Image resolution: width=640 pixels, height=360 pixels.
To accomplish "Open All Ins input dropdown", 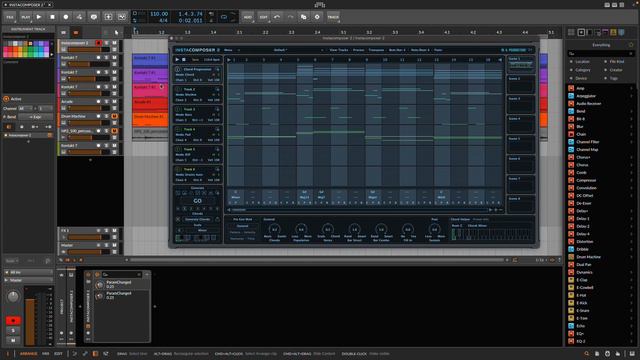I will pyautogui.click(x=29, y=272).
